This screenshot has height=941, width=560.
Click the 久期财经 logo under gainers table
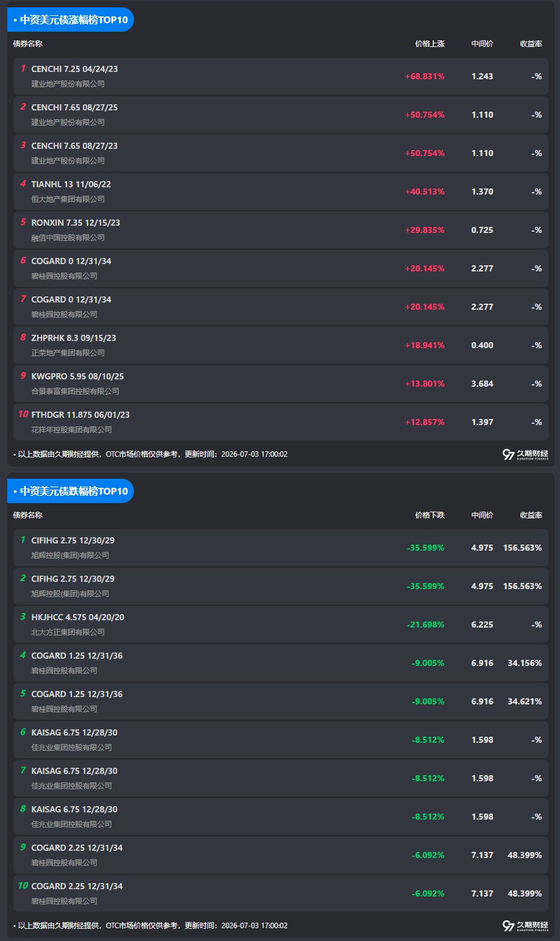(x=525, y=454)
